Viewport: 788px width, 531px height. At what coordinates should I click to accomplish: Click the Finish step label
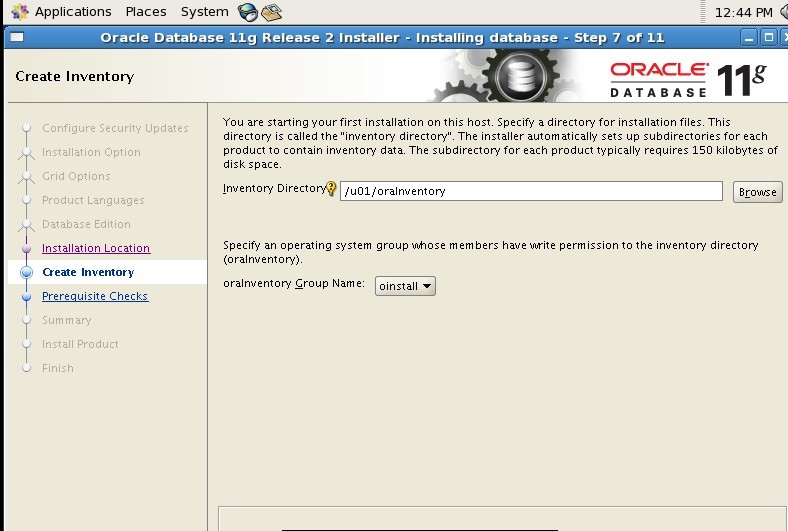click(x=57, y=368)
